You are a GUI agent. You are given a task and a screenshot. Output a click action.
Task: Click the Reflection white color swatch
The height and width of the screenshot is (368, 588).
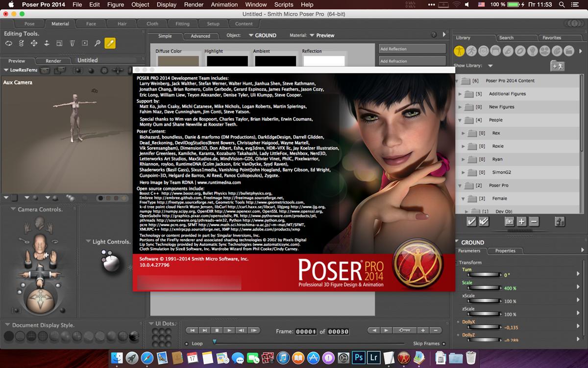(323, 61)
